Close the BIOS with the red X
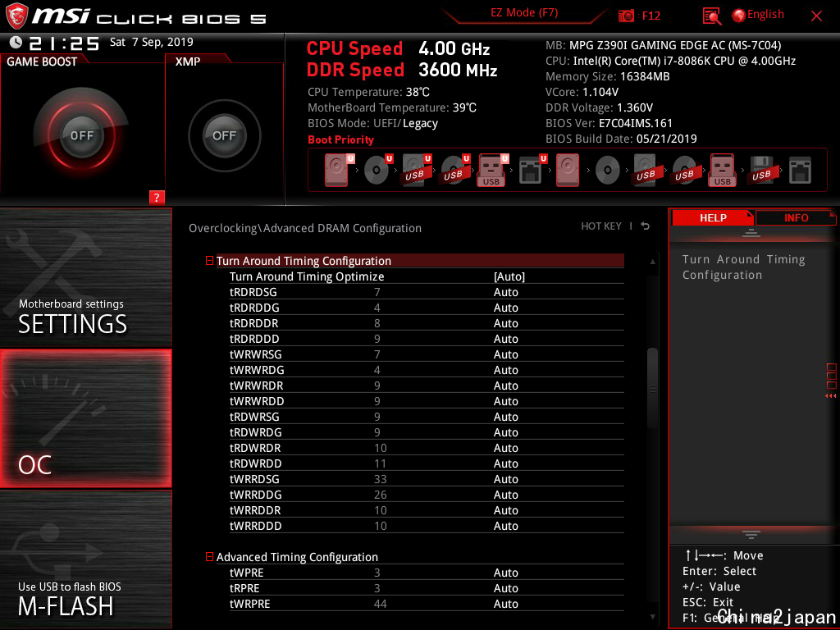 pos(816,16)
